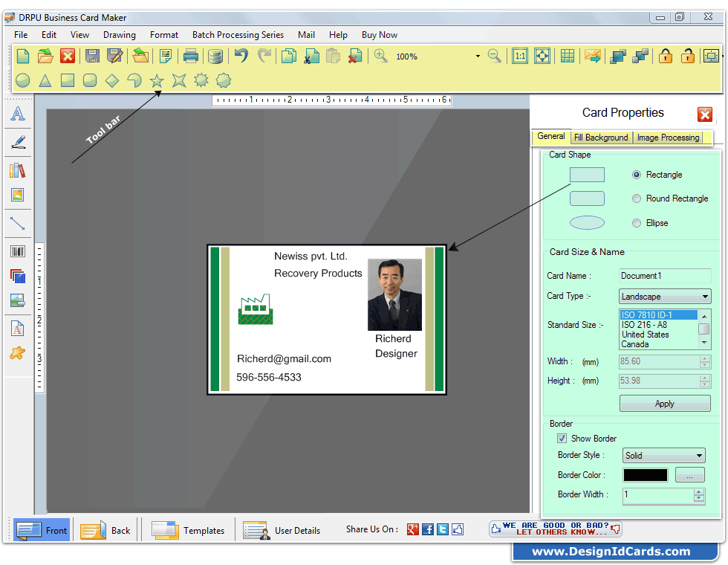The image size is (728, 565).
Task: Click the Apply button
Action: (665, 403)
